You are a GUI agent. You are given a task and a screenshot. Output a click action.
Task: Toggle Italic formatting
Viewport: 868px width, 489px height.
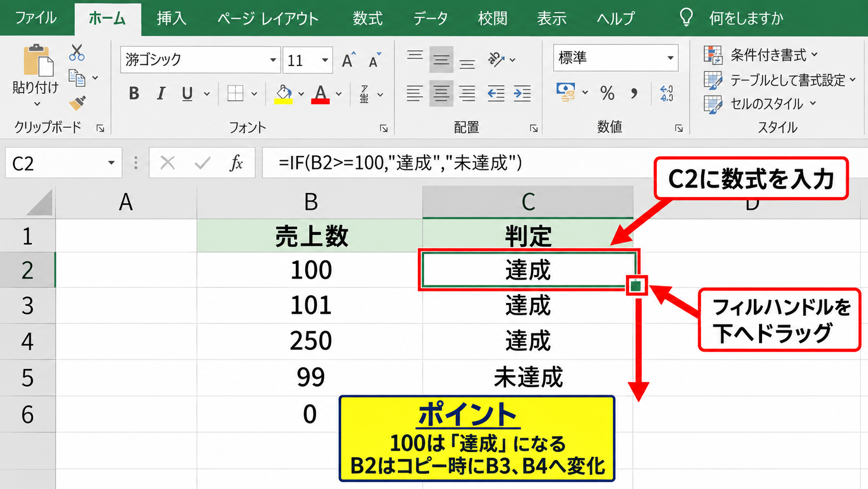point(161,94)
